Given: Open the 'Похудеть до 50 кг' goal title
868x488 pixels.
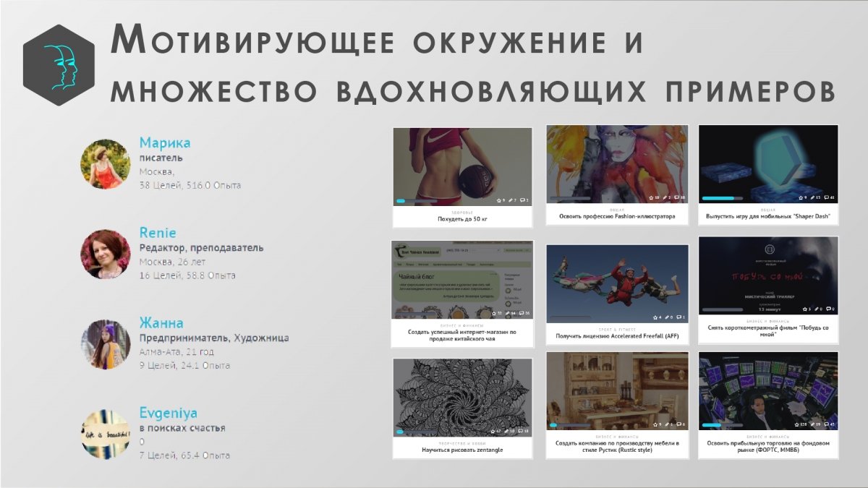Looking at the screenshot, I should 462,218.
